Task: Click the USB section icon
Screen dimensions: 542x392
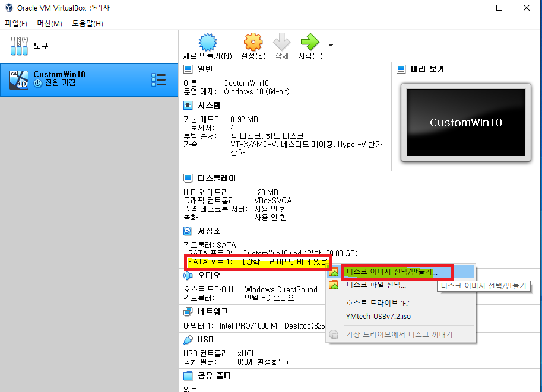Action: [x=188, y=339]
